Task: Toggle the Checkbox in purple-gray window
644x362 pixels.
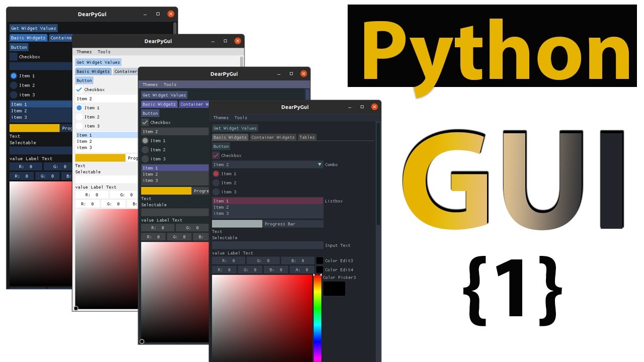Action: pyautogui.click(x=145, y=122)
